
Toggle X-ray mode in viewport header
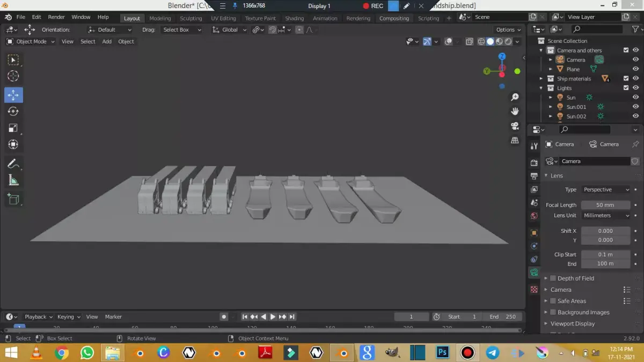470,41
